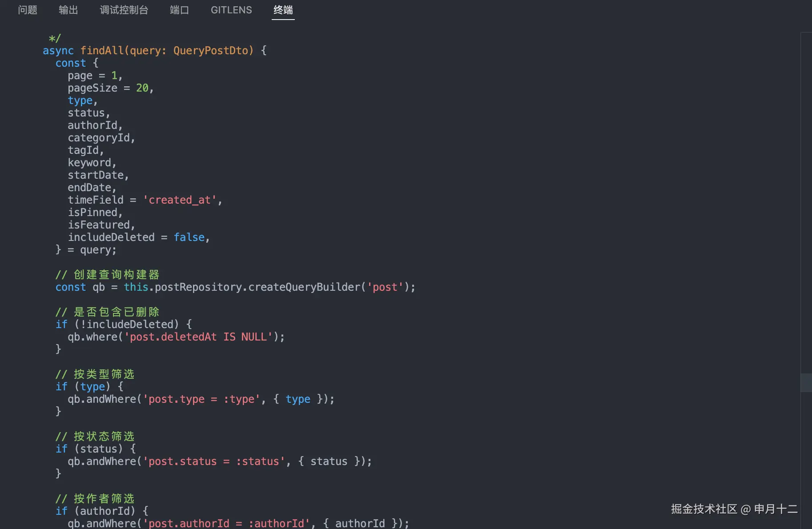The width and height of the screenshot is (812, 529).
Task: Click the createQueryBuilder('post') line
Action: 235,287
